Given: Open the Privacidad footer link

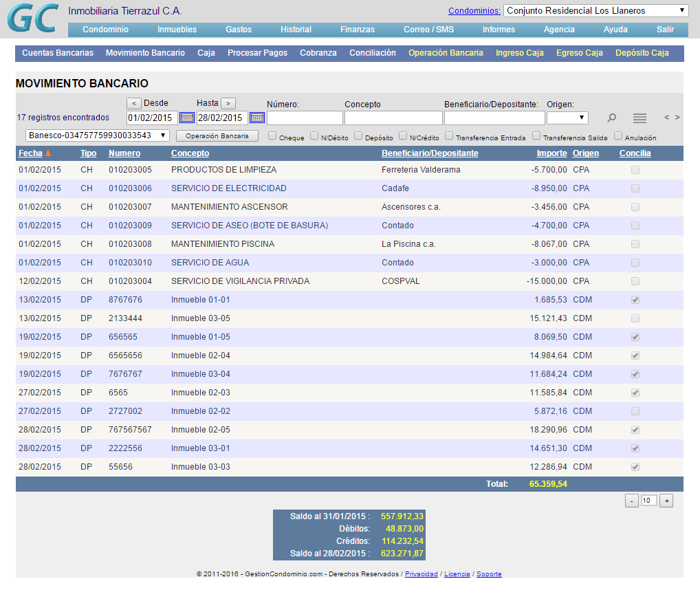Looking at the screenshot, I should point(421,574).
